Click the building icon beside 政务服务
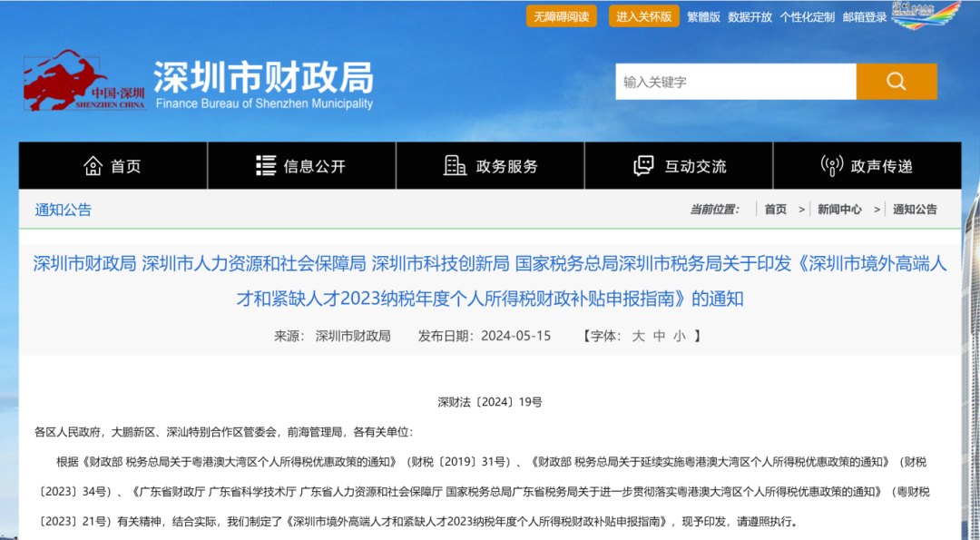Viewport: 980px width, 540px height. pyautogui.click(x=455, y=166)
